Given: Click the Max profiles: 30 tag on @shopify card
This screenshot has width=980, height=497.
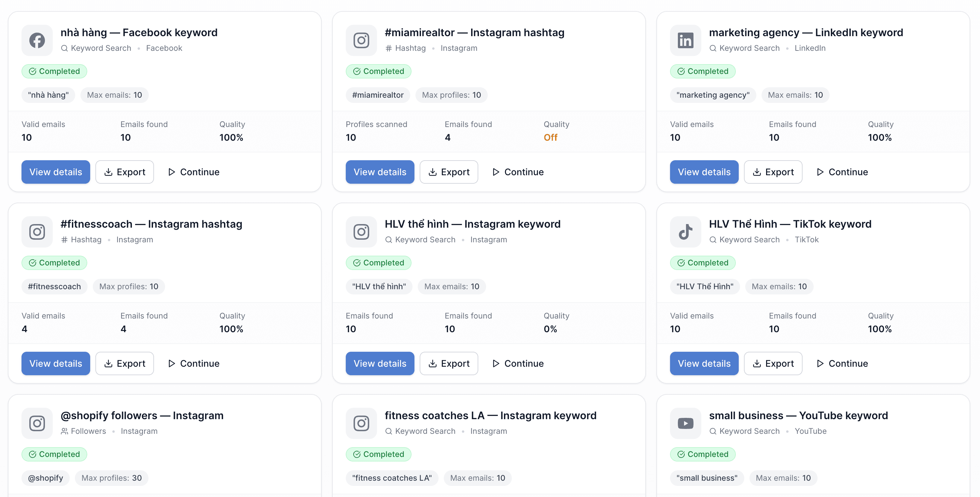Looking at the screenshot, I should pyautogui.click(x=111, y=478).
